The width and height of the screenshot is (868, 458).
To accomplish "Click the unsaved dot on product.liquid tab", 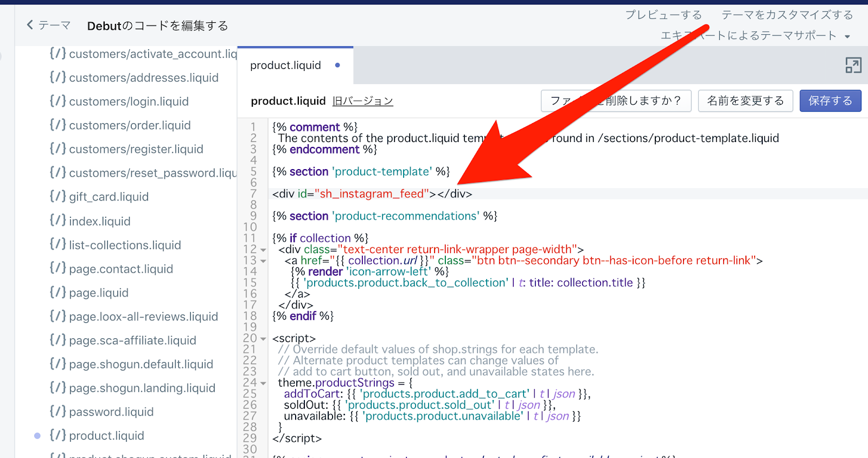I will tap(337, 65).
